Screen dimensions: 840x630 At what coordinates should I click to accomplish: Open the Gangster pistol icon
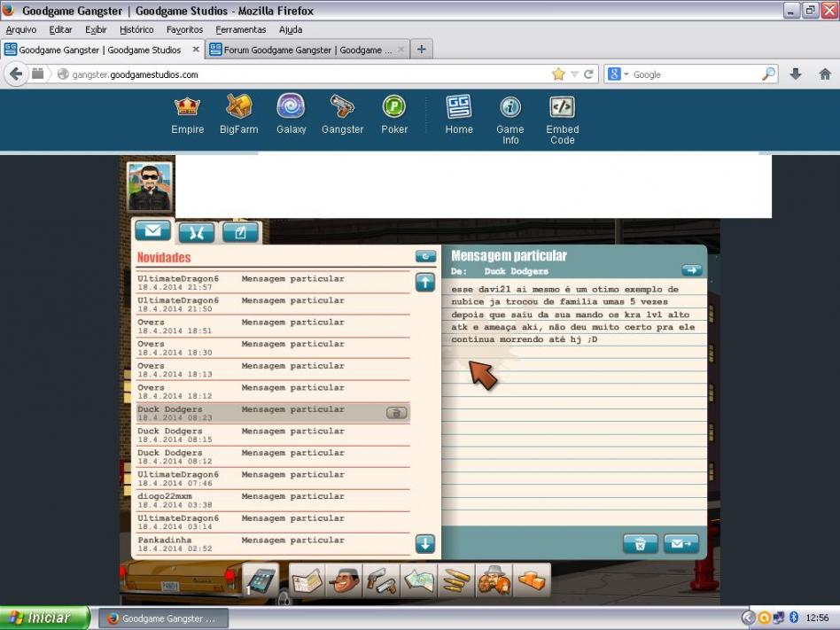342,106
